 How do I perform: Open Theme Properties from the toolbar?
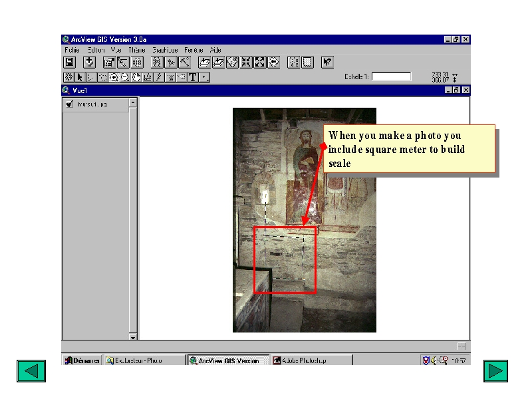pyautogui.click(x=109, y=62)
